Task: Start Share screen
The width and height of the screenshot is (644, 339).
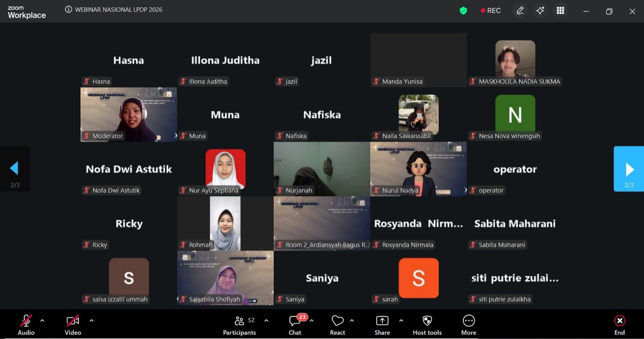Action: coord(382,325)
